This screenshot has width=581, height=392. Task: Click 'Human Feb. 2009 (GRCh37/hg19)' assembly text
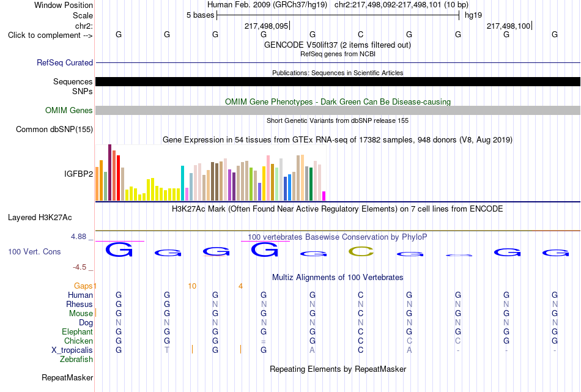coord(267,5)
